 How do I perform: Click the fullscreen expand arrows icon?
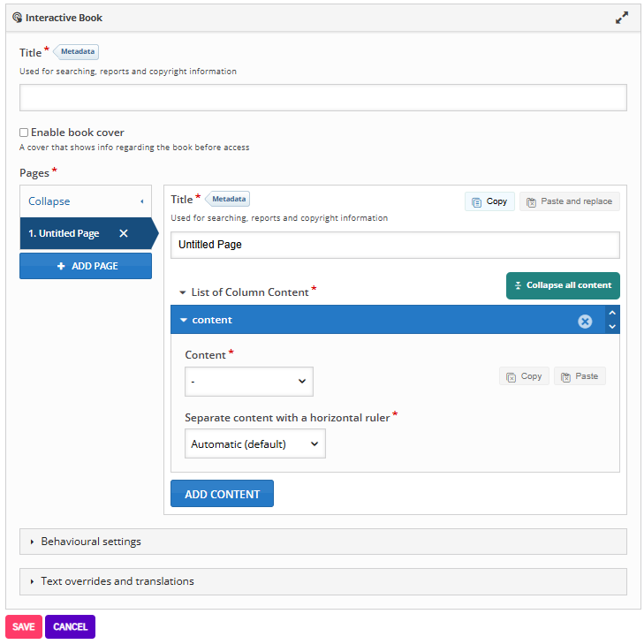(622, 18)
